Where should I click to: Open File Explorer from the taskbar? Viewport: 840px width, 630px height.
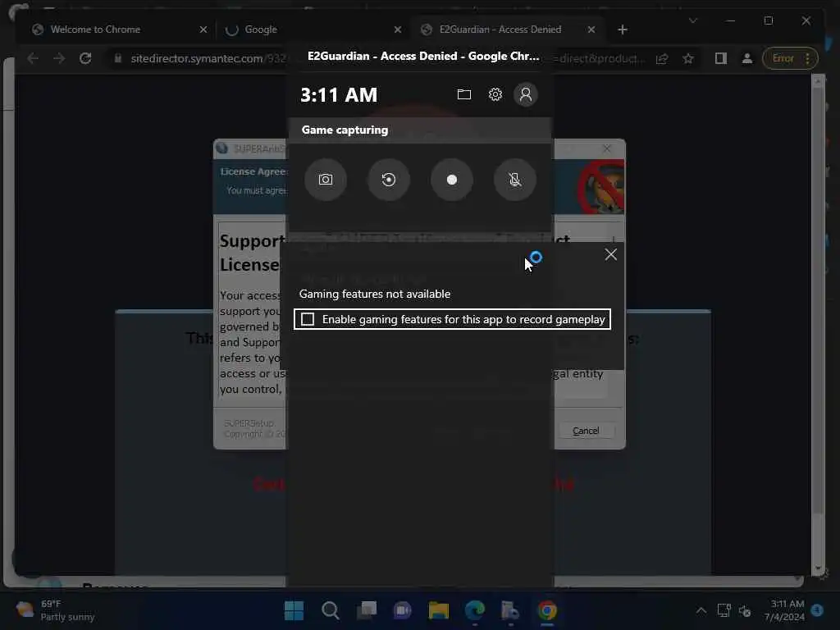coord(438,610)
